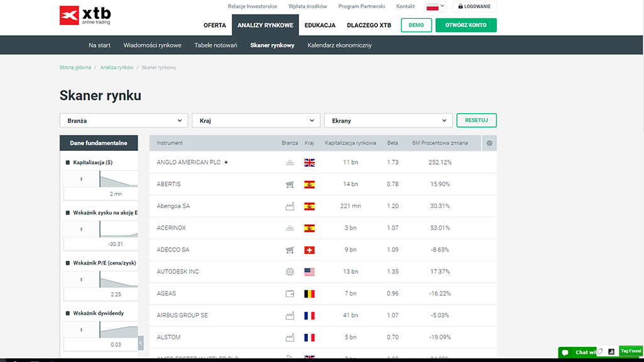Toggle the Kapitalizacja ($) filter checkbox
The image size is (644, 362).
68,163
